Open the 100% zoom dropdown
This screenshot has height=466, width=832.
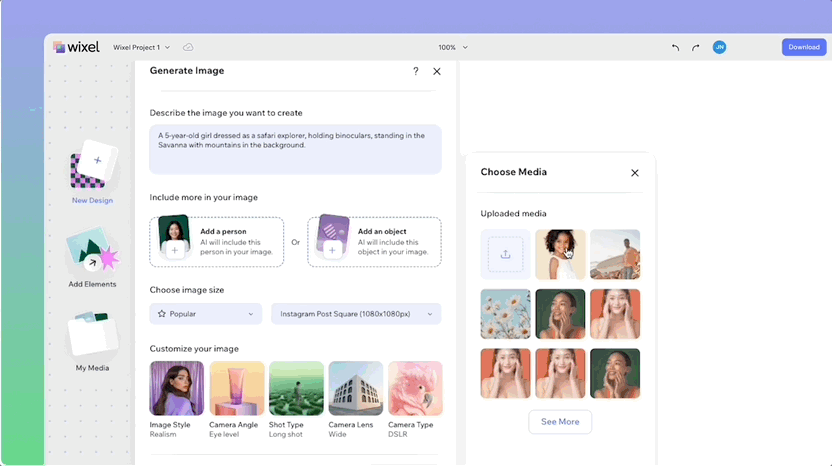pyautogui.click(x=453, y=47)
